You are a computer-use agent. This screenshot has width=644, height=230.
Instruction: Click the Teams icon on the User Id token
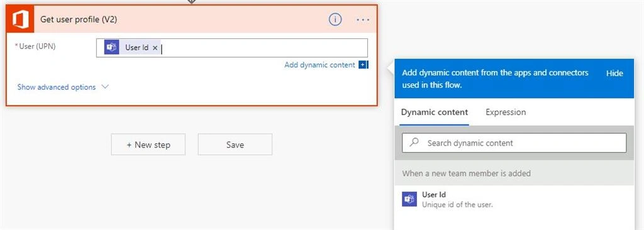click(x=112, y=48)
